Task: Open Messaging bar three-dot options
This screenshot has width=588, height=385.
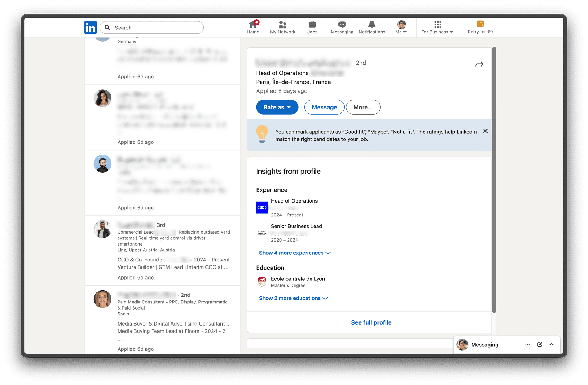Action: (527, 345)
